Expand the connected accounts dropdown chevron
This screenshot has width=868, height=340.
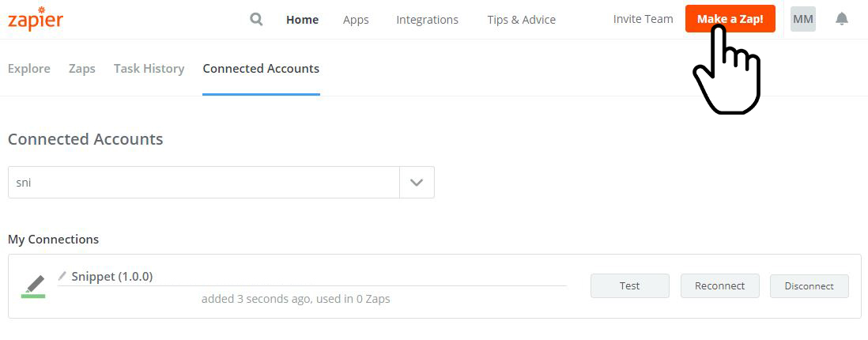pyautogui.click(x=417, y=182)
